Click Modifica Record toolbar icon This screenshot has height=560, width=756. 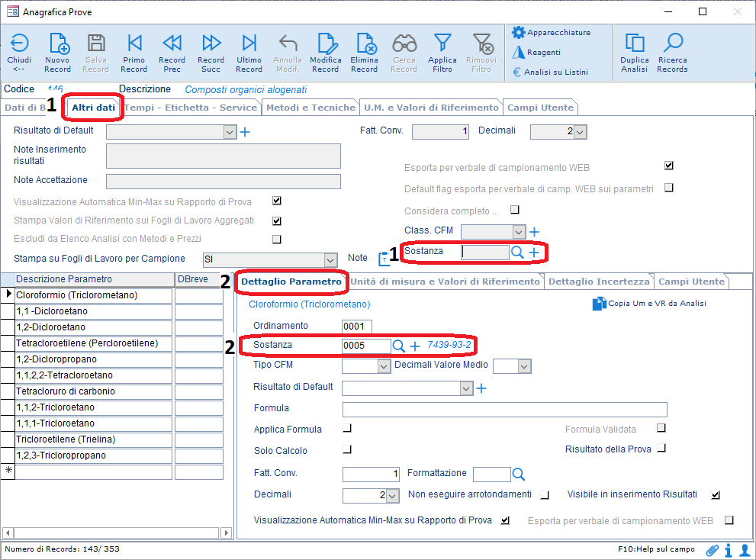(326, 53)
